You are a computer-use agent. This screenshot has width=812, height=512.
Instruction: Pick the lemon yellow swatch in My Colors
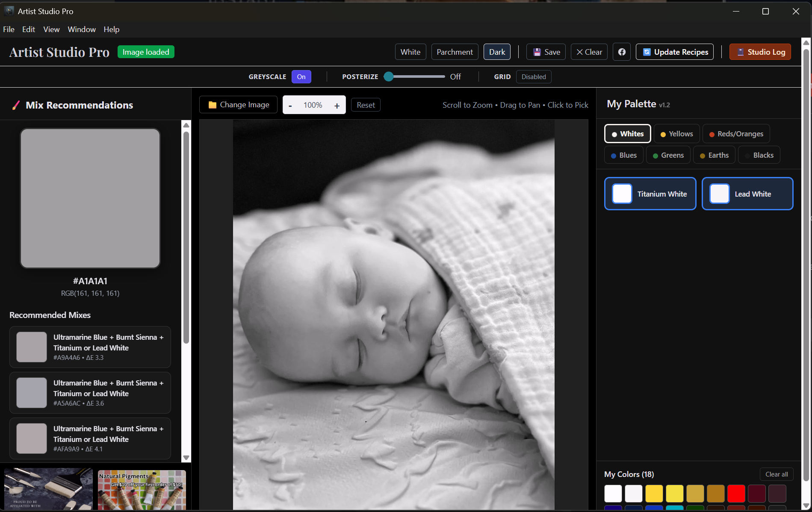click(674, 494)
